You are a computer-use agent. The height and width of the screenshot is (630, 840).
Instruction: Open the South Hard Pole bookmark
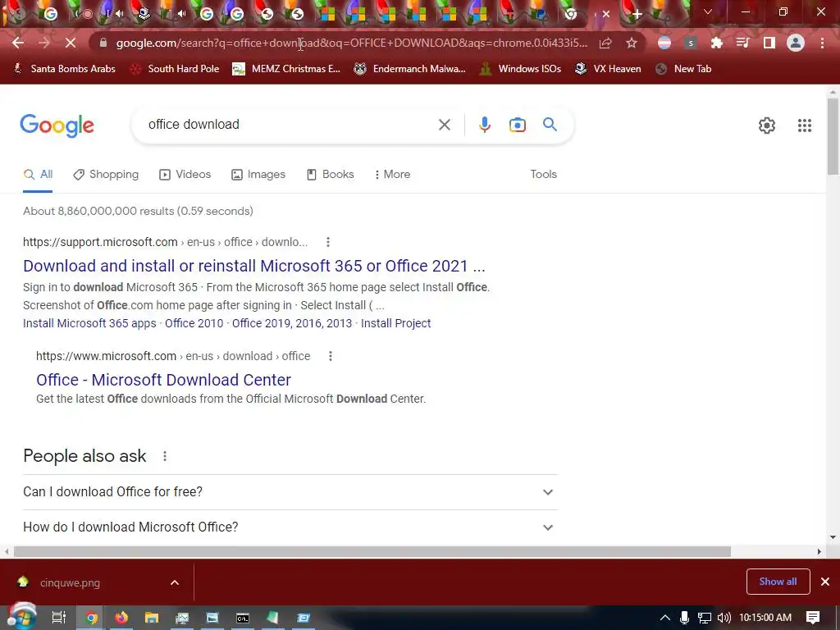(176, 69)
